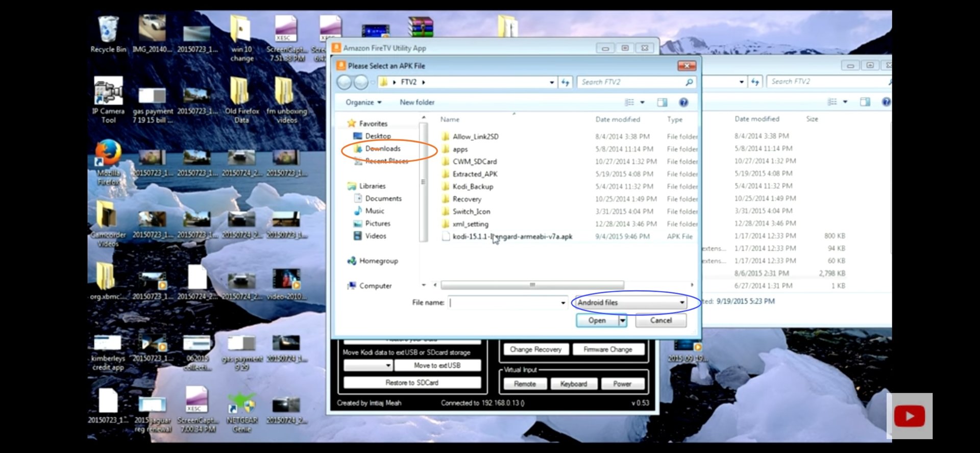Viewport: 980px width, 453px height.
Task: Open the kimberleys credit app desktop file
Action: point(108,352)
